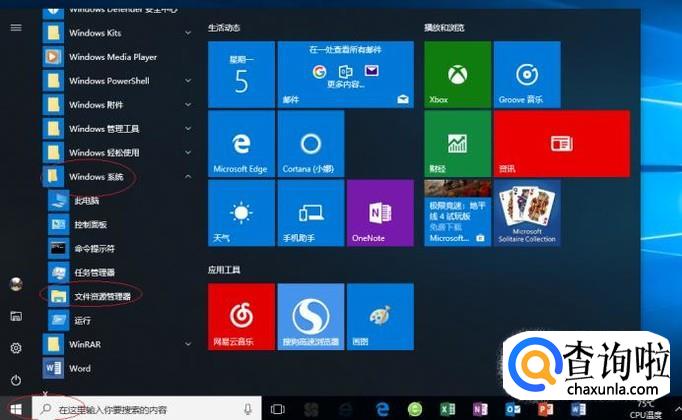Launch the OneNote tile

click(381, 213)
